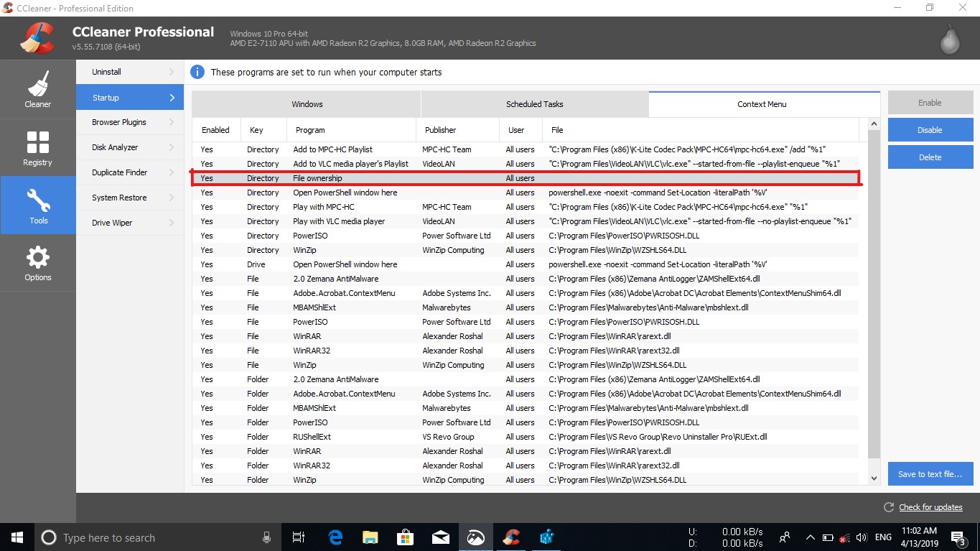
Task: Open Task View from taskbar
Action: pyautogui.click(x=299, y=537)
